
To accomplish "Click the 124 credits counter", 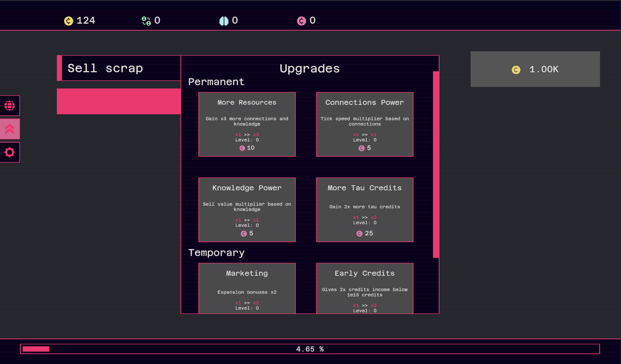I will point(86,21).
